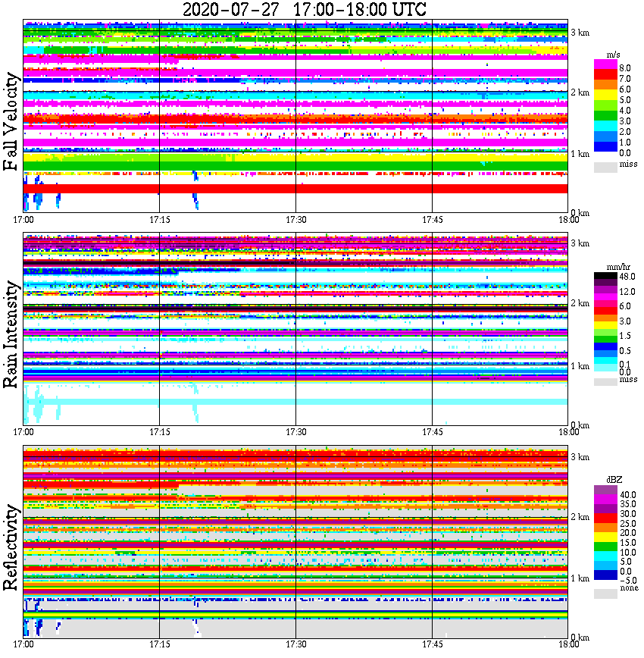Click the '3 km' label of the Reflectivity panel
Viewport: 644px width, 658px height.
[580, 457]
